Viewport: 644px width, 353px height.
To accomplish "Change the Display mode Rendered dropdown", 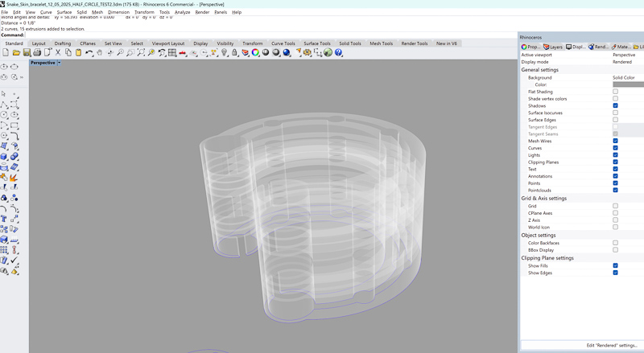I will (624, 62).
